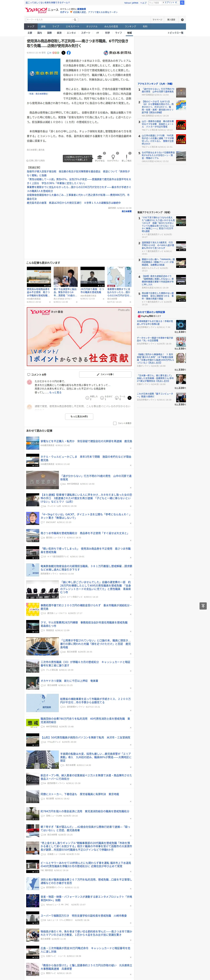This screenshot has height=980, width=210.
Task: Click the comment count icon under the headline
Action: pyautogui.click(x=49, y=53)
